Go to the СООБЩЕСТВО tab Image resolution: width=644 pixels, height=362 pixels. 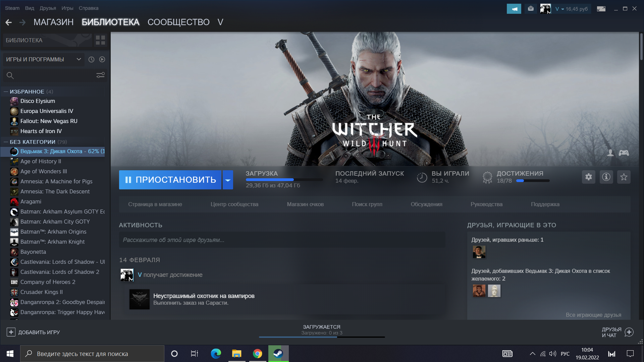(x=178, y=22)
